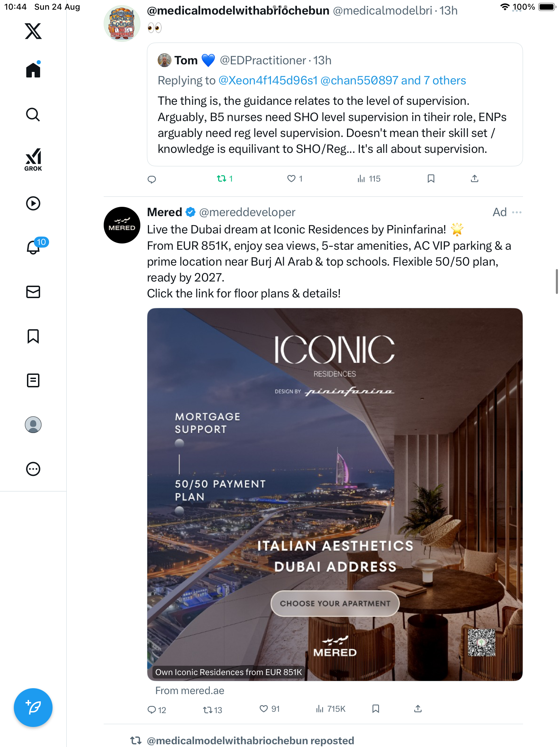Open more options on Mered ad

click(x=517, y=212)
